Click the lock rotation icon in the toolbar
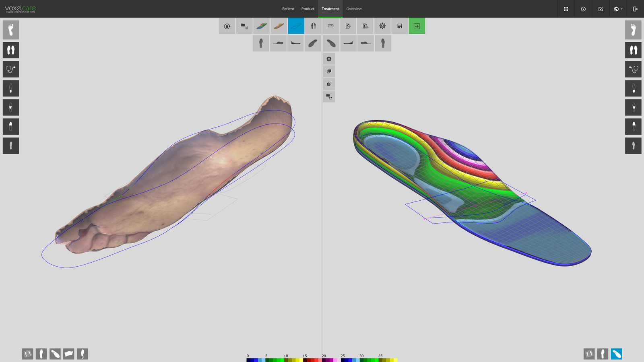Image resolution: width=644 pixels, height=362 pixels. [x=226, y=26]
